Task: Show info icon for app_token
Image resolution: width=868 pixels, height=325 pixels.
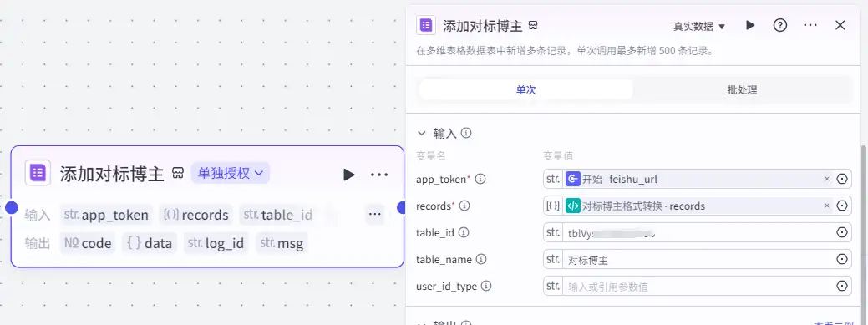Action: click(x=480, y=179)
